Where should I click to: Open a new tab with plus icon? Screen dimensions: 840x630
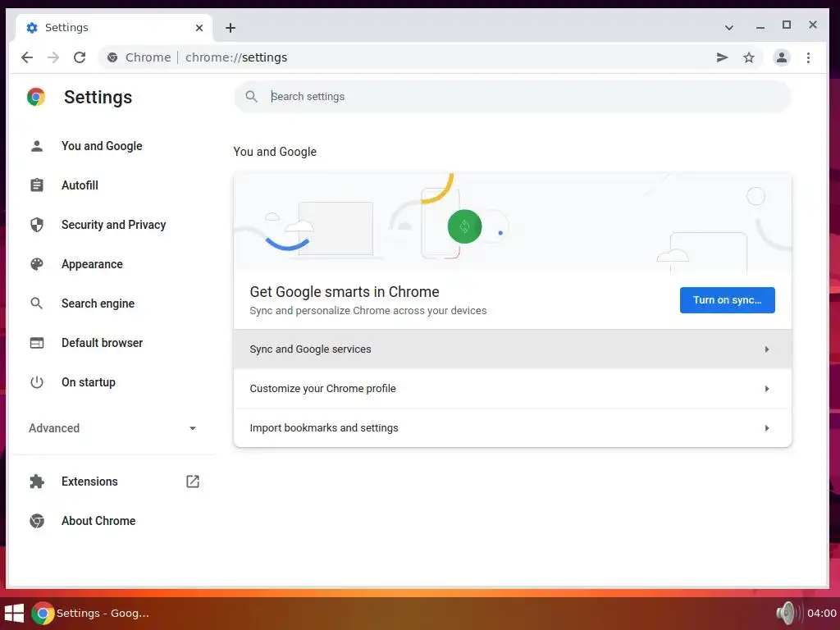(231, 28)
